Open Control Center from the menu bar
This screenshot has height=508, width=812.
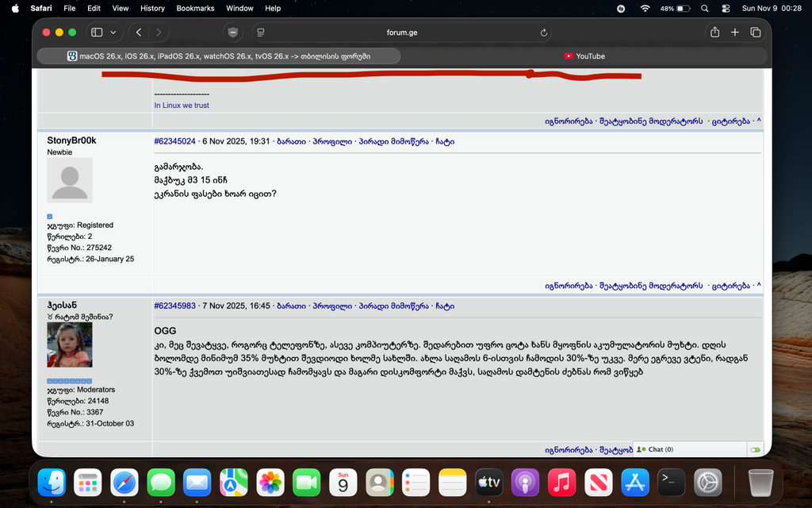coord(725,8)
